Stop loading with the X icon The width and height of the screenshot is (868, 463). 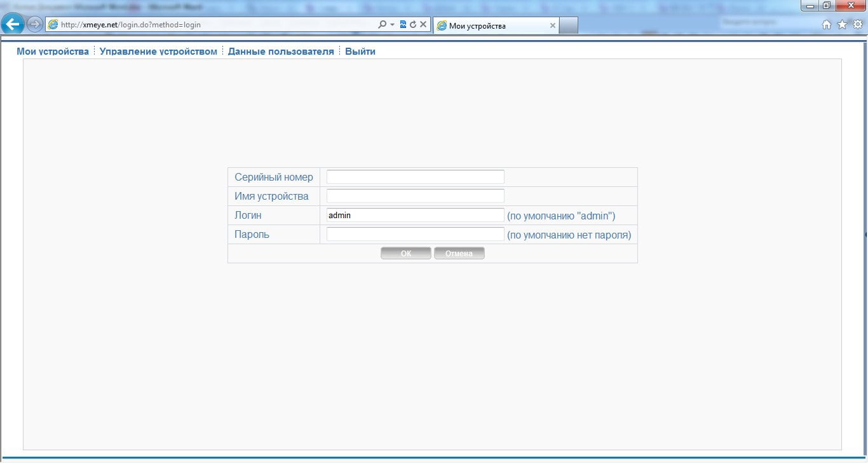coord(423,25)
